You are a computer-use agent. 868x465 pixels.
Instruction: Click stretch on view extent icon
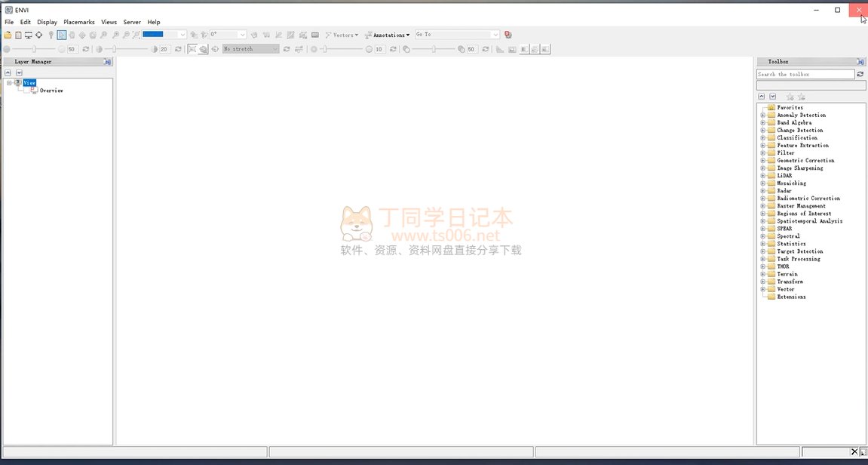[203, 49]
